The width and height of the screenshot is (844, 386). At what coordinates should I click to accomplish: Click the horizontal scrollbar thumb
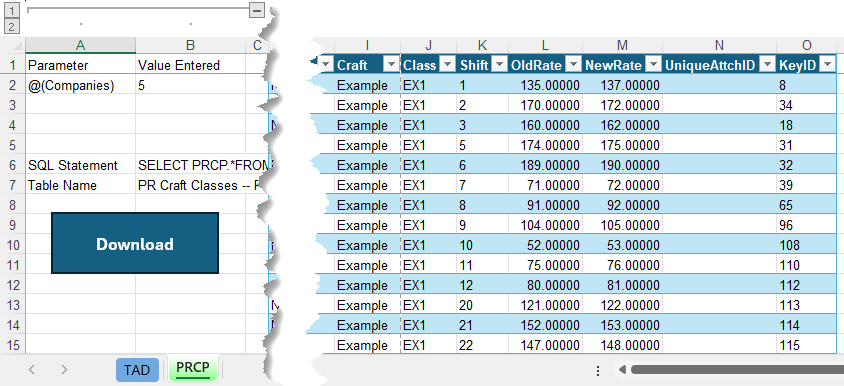pyautogui.click(x=737, y=370)
